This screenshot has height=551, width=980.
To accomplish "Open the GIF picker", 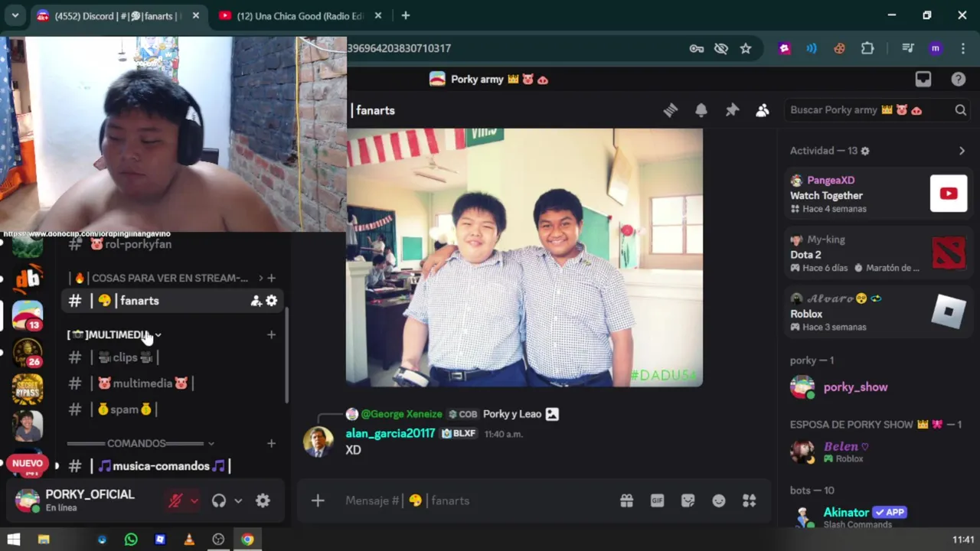I will pos(657,500).
